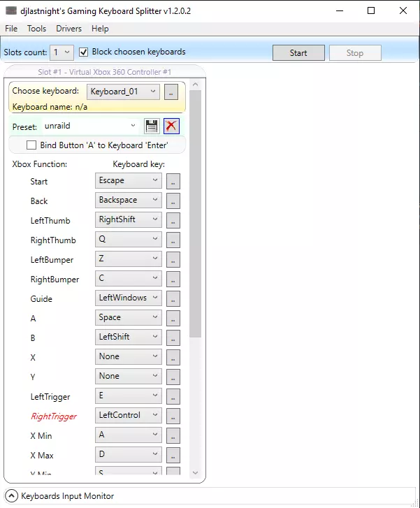This screenshot has height=508, width=420.
Task: Click the app icon in title bar
Action: point(11,10)
